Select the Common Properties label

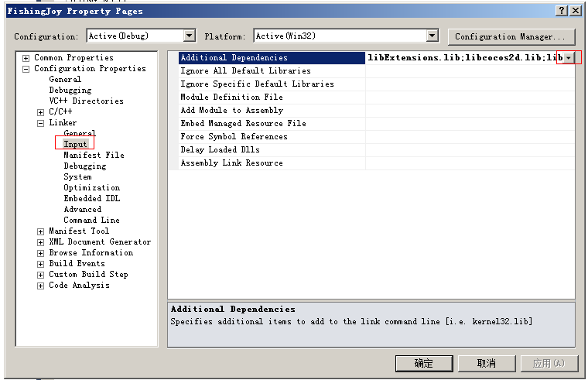click(73, 58)
